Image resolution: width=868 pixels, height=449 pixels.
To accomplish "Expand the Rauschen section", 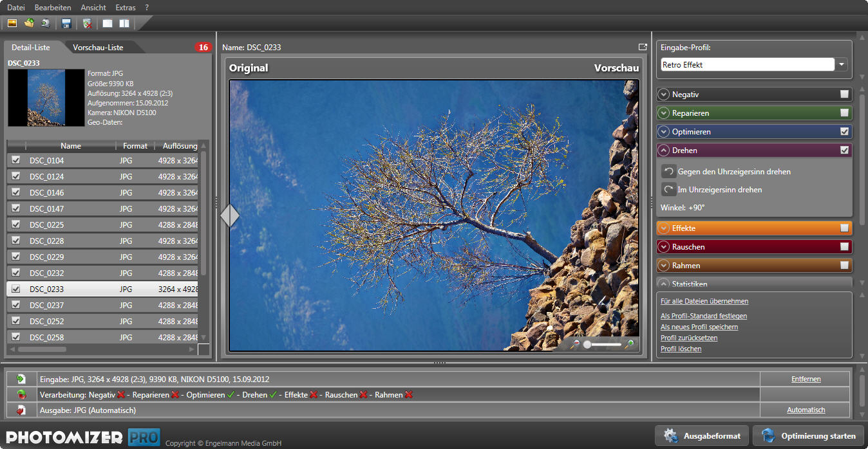I will pos(664,247).
